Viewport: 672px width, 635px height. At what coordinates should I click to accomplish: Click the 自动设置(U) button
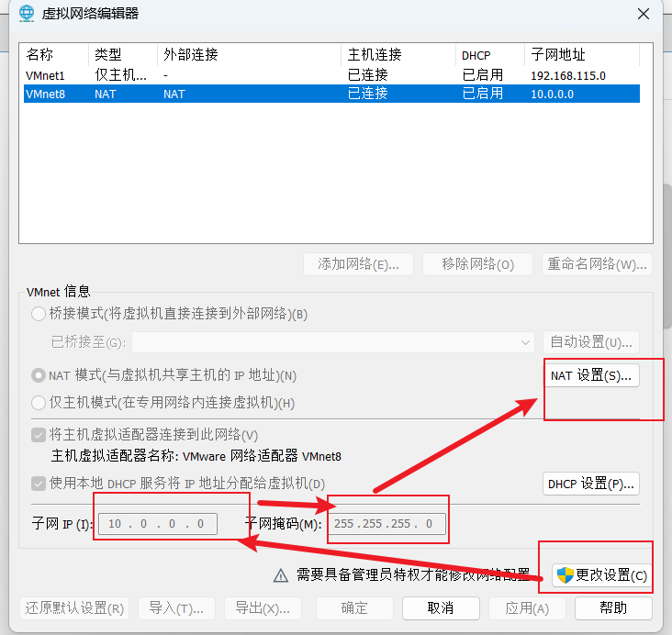click(x=591, y=342)
